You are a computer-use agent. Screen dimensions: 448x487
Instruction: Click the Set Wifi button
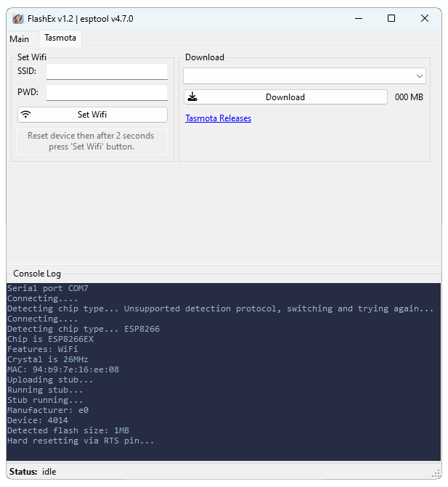tap(93, 115)
